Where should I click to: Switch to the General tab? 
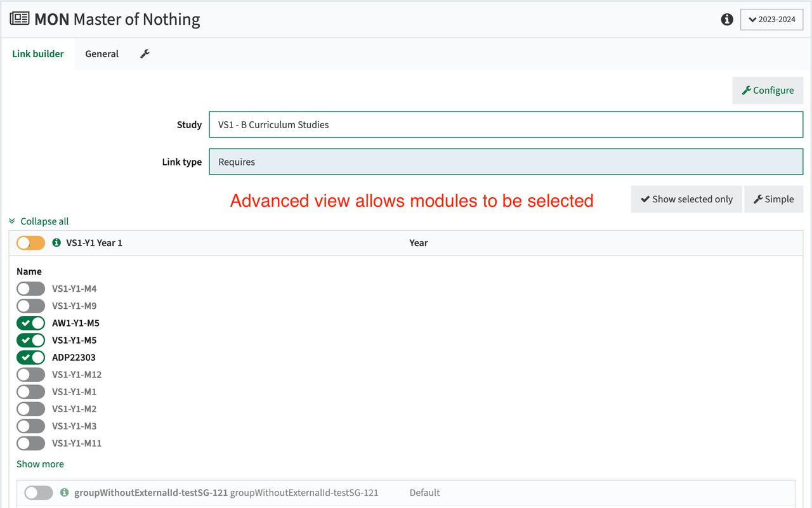(102, 54)
